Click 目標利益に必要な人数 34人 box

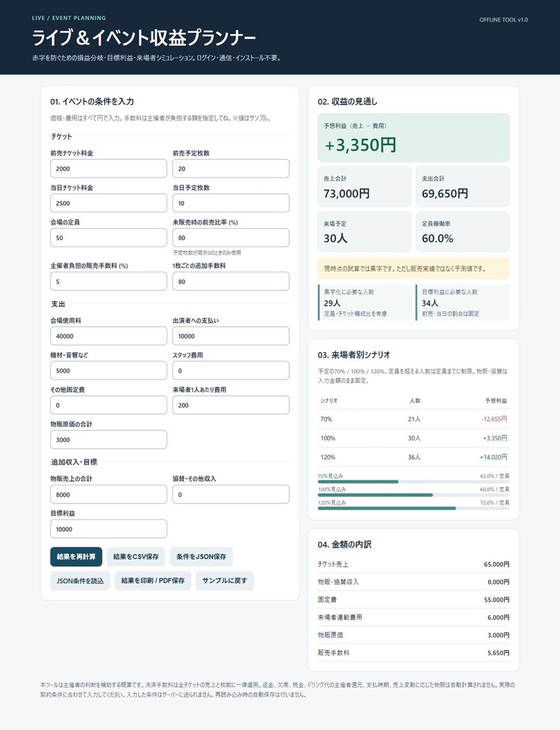(463, 302)
